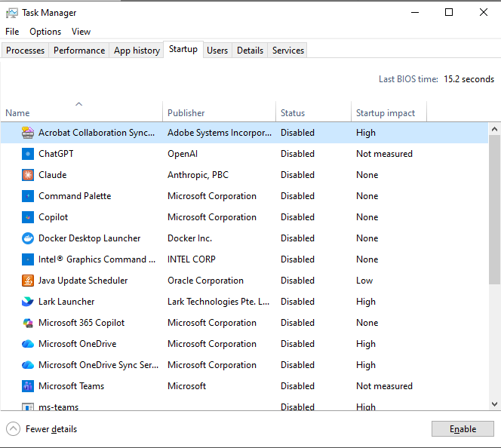Select the Command Palette entry
The width and height of the screenshot is (501, 448).
click(x=75, y=196)
